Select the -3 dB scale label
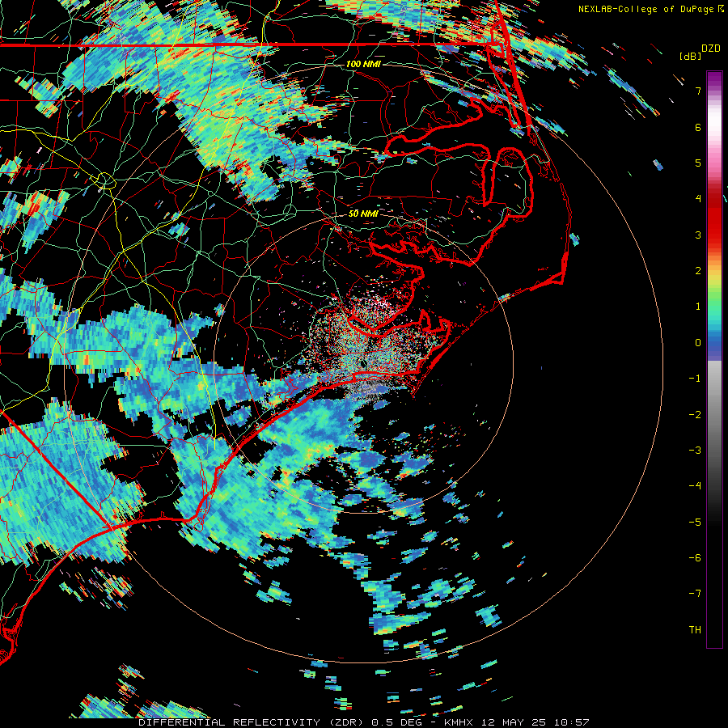 (695, 451)
